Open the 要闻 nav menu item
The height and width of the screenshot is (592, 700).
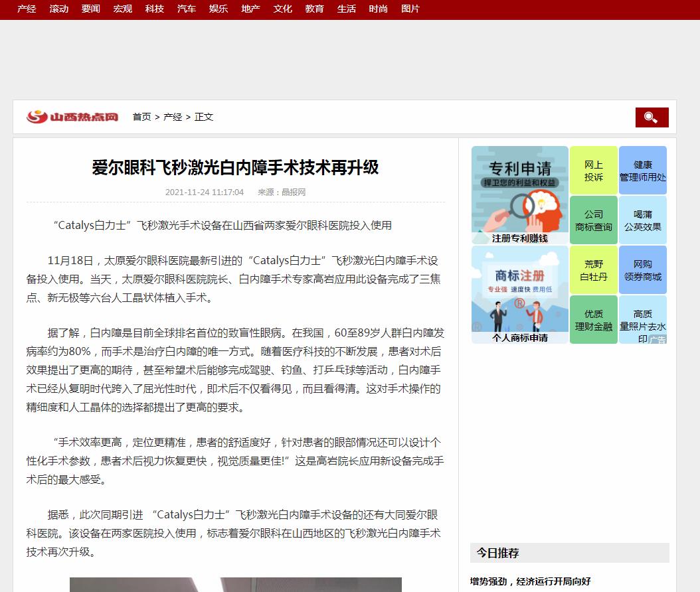point(90,9)
